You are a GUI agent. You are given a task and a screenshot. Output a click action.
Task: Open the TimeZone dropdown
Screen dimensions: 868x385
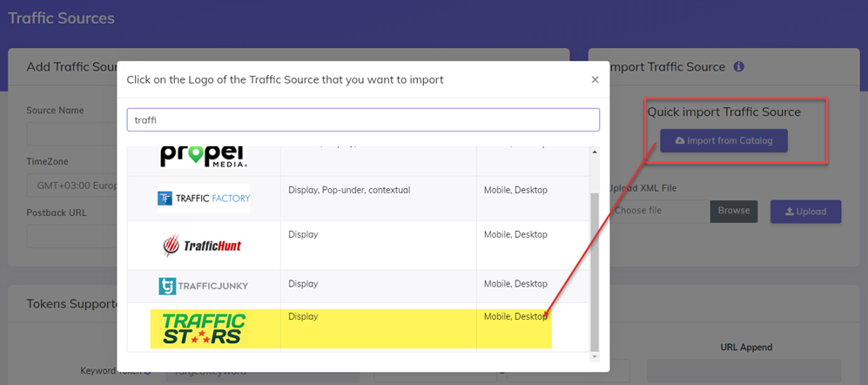pos(72,185)
